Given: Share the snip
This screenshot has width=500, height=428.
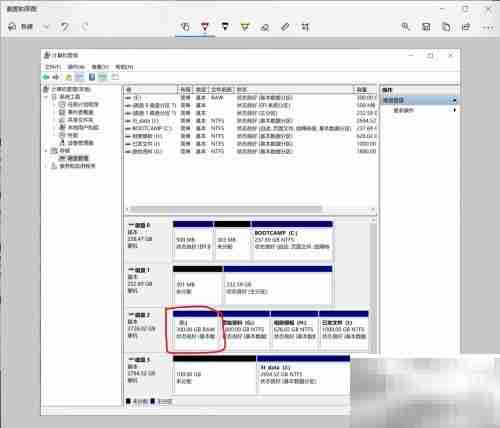Looking at the screenshot, I should (x=466, y=27).
